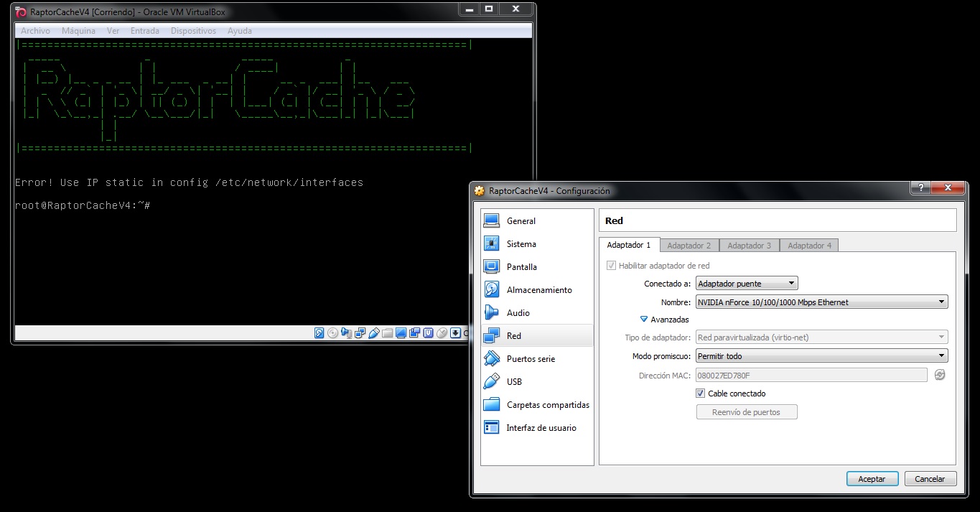980x512 pixels.
Task: Click Carpetas compartidas folder icon in sidebar
Action: [492, 404]
